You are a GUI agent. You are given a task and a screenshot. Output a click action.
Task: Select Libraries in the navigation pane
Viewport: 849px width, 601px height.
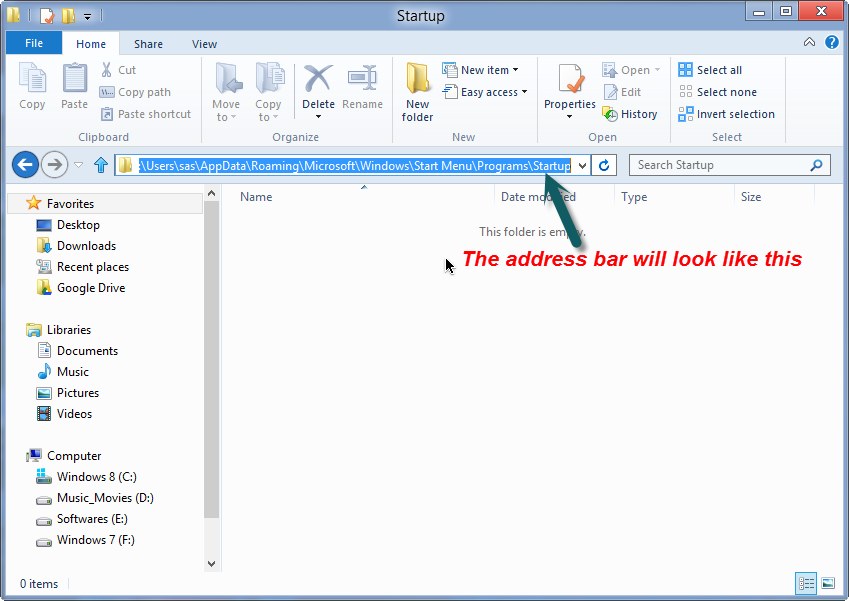(x=69, y=330)
